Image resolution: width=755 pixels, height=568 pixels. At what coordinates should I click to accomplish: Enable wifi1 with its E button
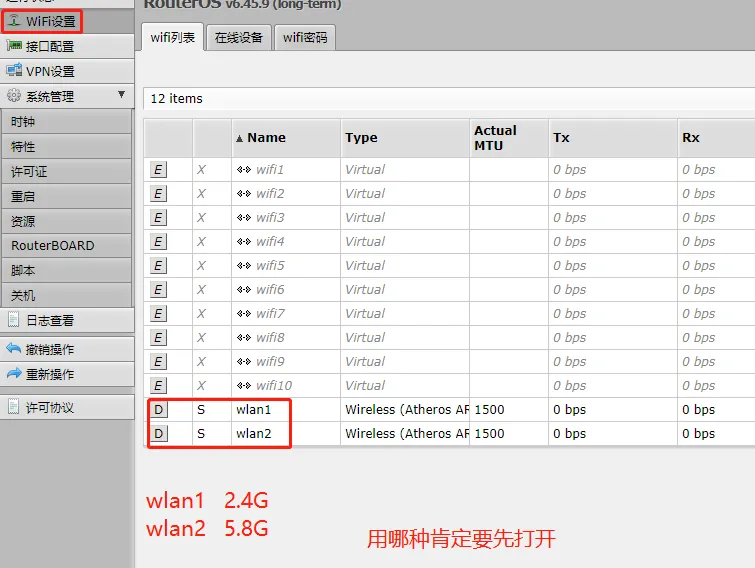[158, 169]
